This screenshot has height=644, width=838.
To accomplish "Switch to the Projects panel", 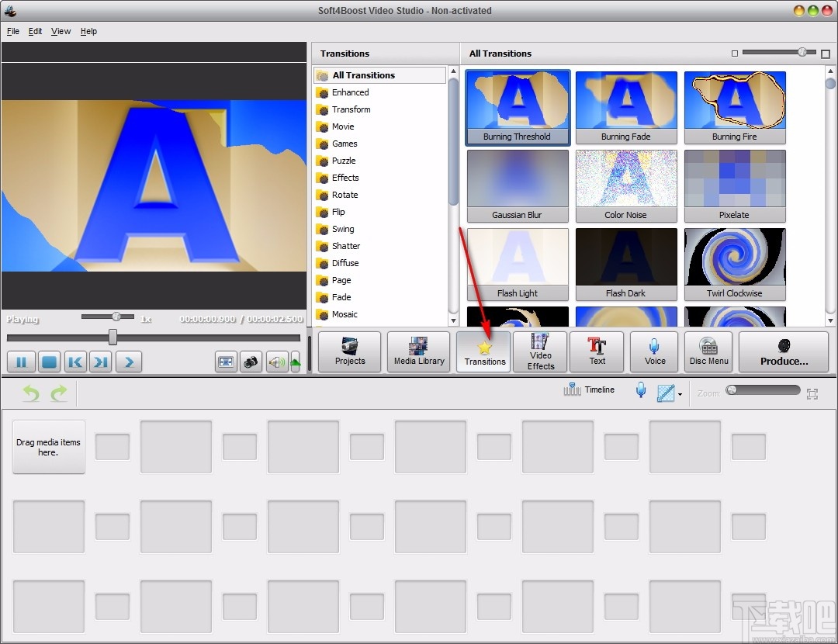I will pos(349,352).
